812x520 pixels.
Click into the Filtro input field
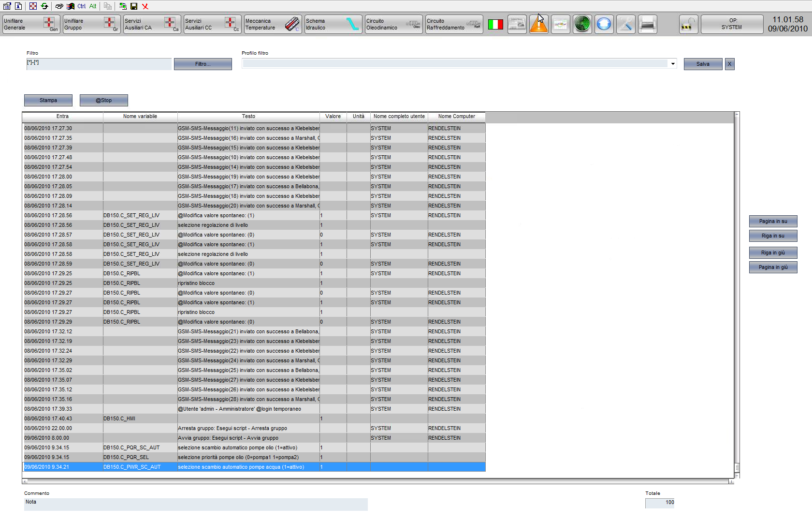click(x=99, y=64)
